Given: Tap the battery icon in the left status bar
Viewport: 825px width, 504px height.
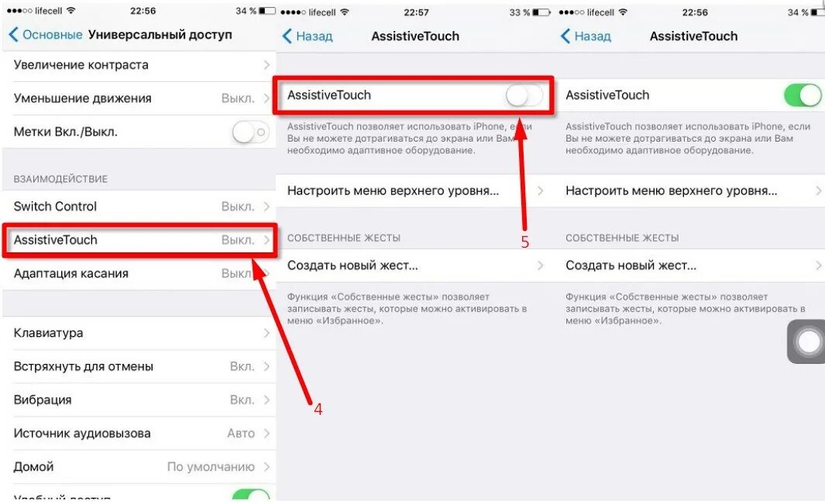Looking at the screenshot, I should (x=266, y=11).
